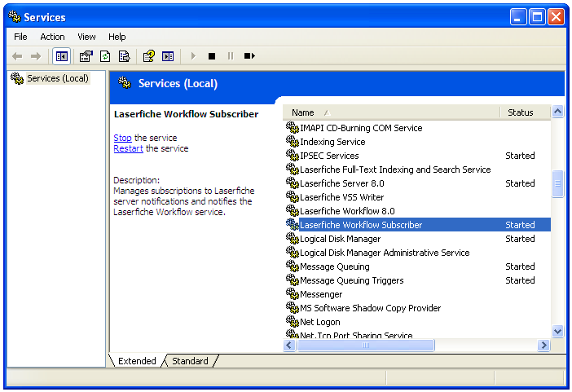Screen dimensions: 572x392
Task: Click the Forward arrow toolbar icon
Action: 36,56
